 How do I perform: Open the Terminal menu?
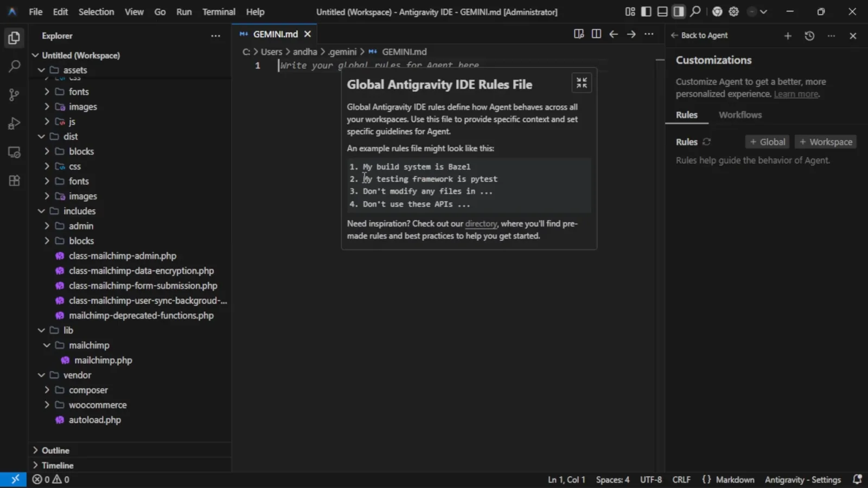click(x=219, y=11)
